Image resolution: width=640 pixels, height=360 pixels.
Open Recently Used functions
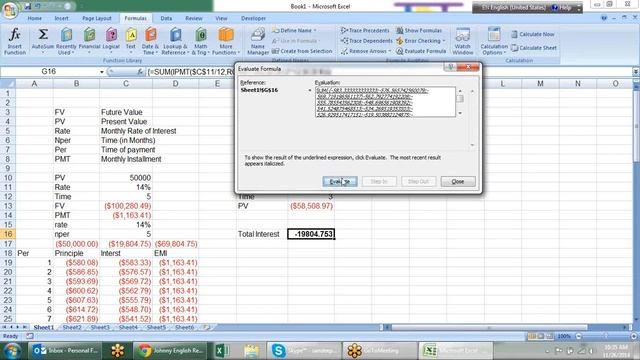coord(66,41)
